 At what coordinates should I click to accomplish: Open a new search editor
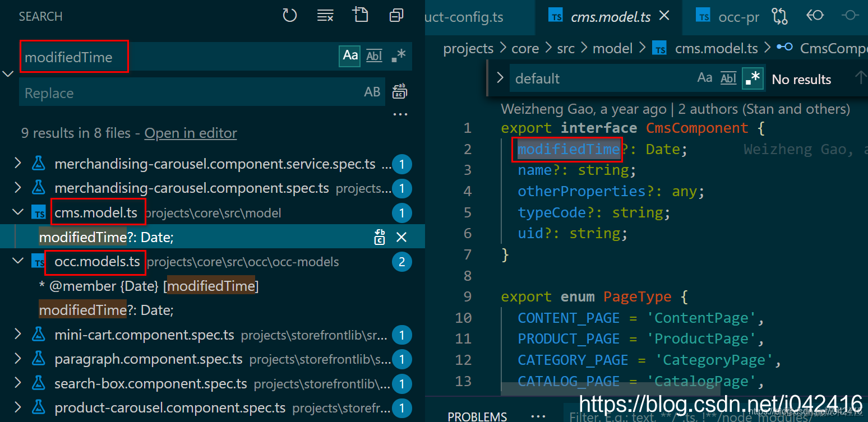tap(360, 15)
